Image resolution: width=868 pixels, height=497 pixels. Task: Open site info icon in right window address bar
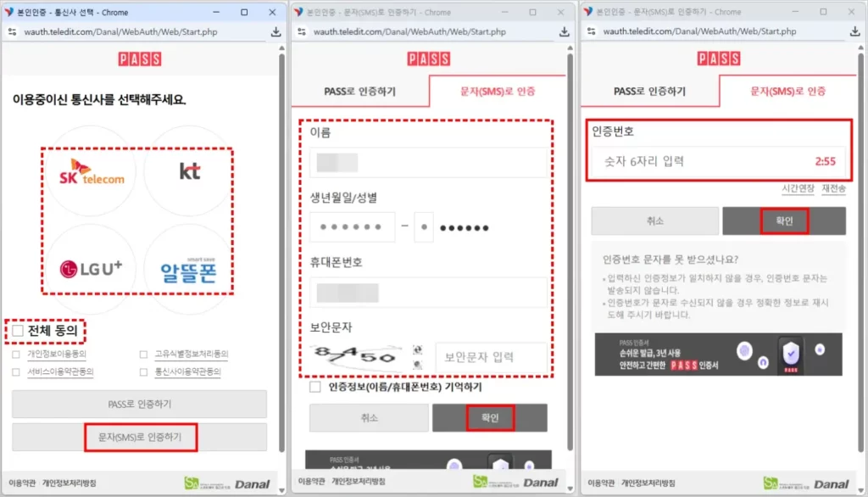pyautogui.click(x=591, y=31)
